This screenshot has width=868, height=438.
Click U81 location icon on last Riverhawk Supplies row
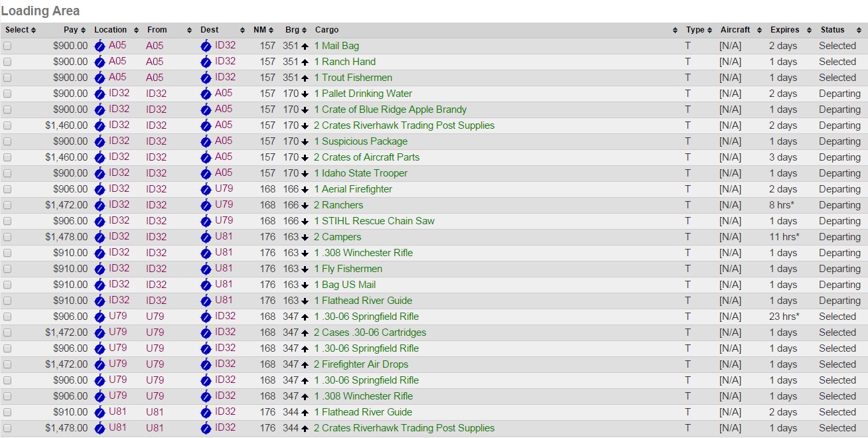(100, 428)
